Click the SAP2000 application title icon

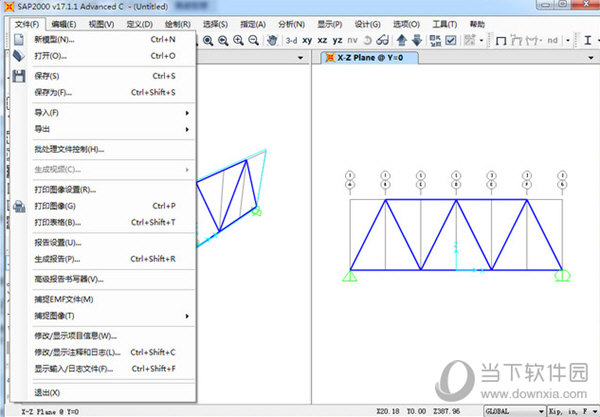coord(8,7)
